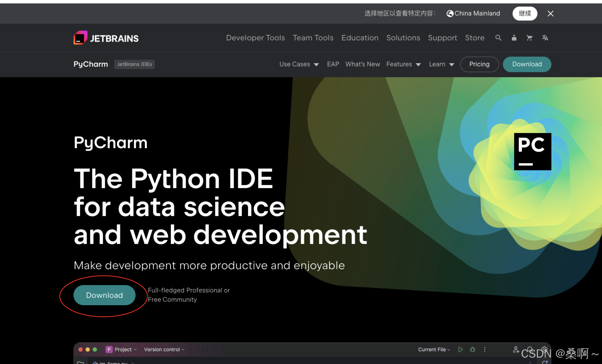Click the PC PyCharm logo tile
The image size is (602, 364).
coord(533,151)
